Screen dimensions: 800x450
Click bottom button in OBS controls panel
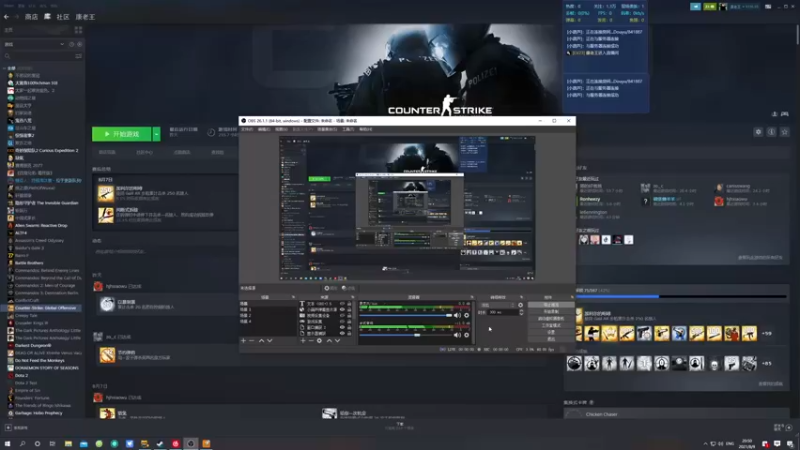click(551, 339)
